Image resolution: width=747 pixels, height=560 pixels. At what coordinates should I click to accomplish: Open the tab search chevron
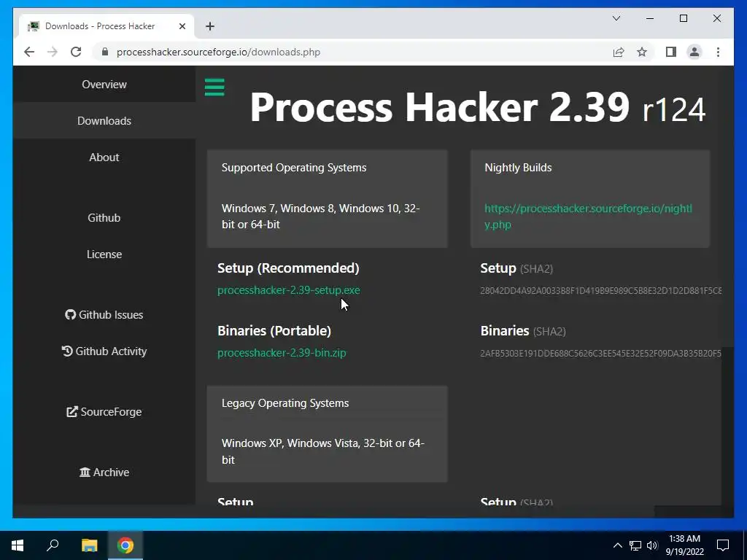coord(616,18)
